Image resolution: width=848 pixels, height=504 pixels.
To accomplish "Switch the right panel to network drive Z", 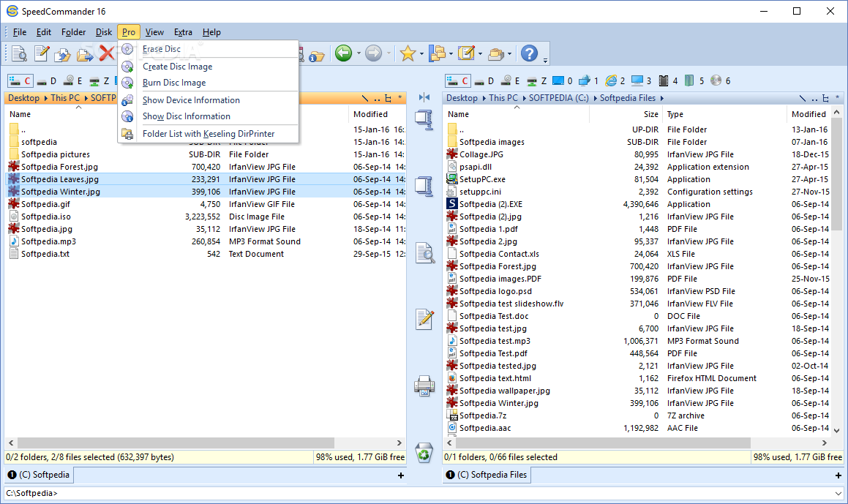I will pos(536,80).
